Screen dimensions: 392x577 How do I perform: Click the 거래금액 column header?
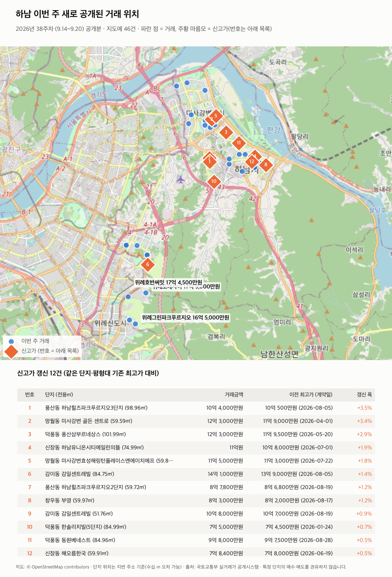(234, 395)
